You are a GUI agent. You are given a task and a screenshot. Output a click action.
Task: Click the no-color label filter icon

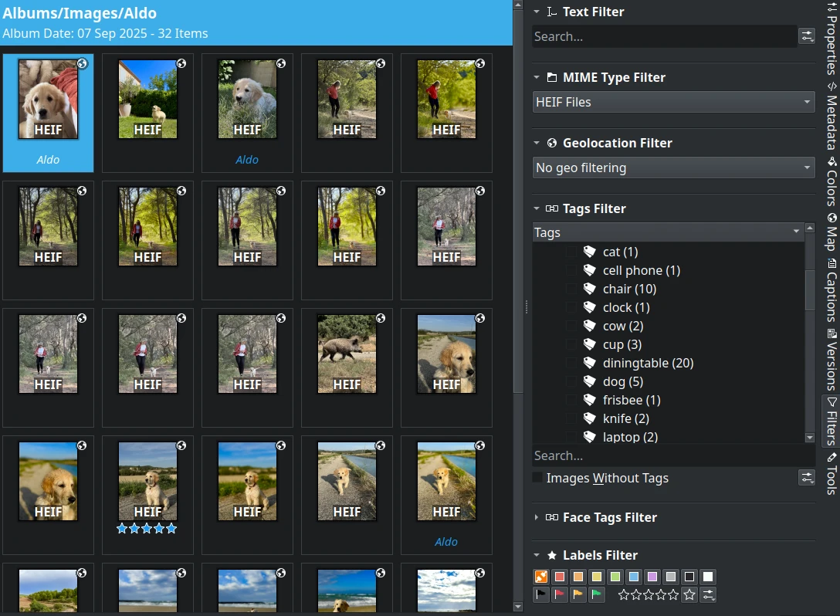click(x=540, y=576)
